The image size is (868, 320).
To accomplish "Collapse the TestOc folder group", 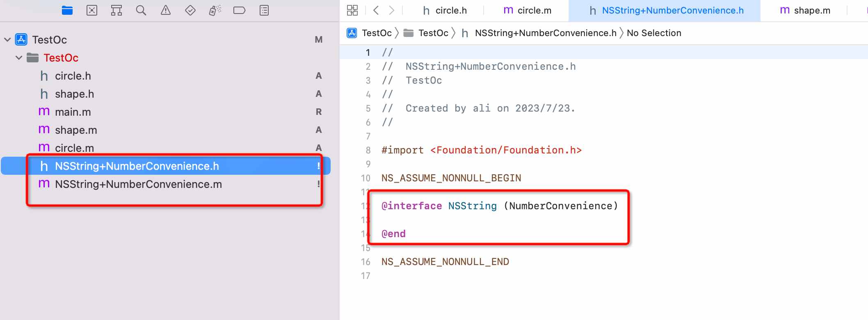I will point(19,58).
